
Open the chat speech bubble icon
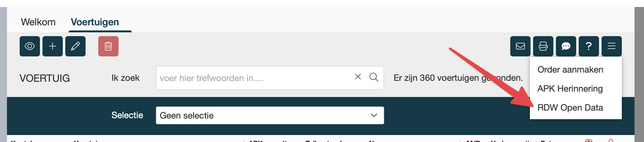pos(566,46)
